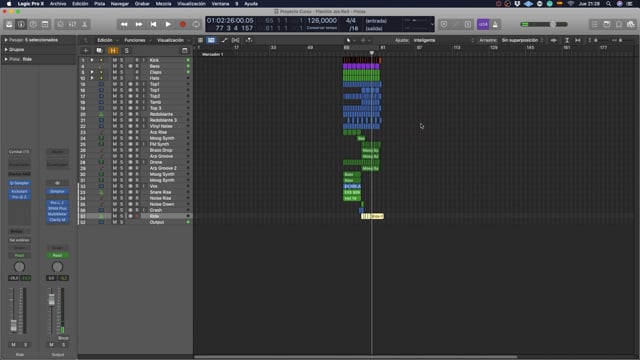Open the Library panel icon
This screenshot has height=360, width=640.
(x=9, y=24)
